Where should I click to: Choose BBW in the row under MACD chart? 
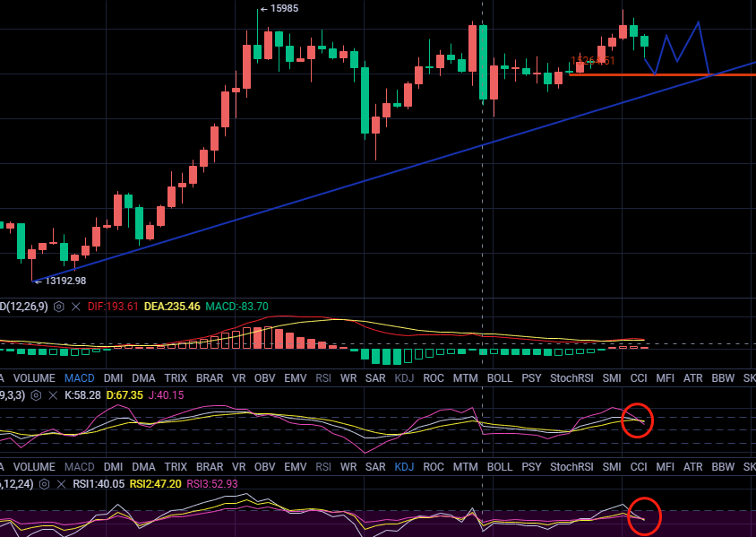pos(723,378)
